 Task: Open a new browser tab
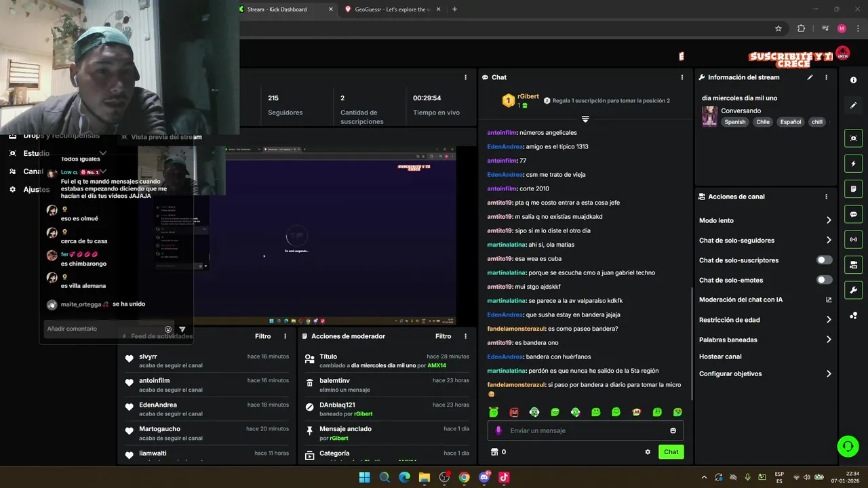coord(454,9)
